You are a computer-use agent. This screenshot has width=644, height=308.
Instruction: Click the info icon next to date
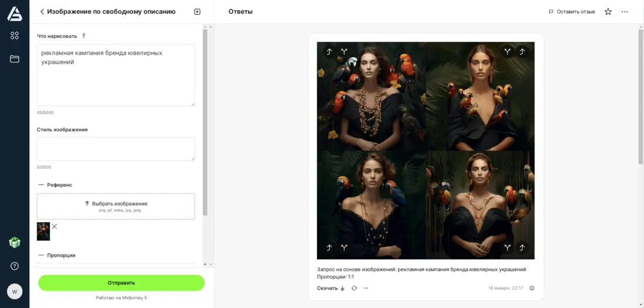click(x=532, y=288)
